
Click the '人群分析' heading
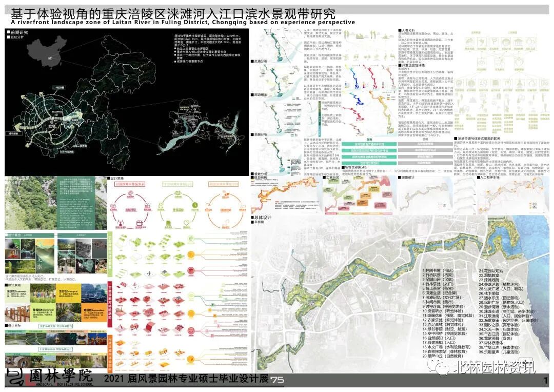[x=407, y=30]
